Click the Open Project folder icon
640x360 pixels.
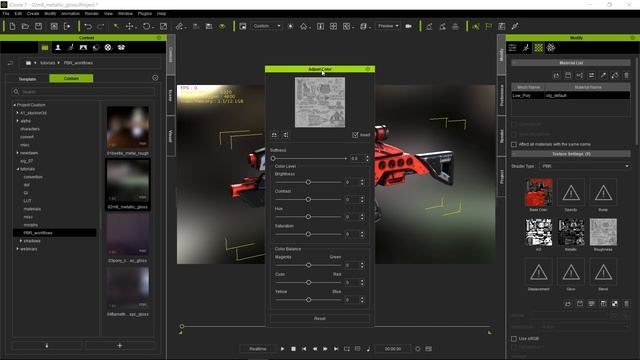pos(25,27)
